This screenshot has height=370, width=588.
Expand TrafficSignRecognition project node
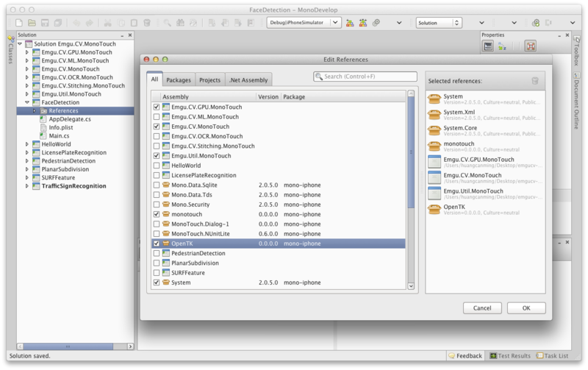pyautogui.click(x=27, y=186)
